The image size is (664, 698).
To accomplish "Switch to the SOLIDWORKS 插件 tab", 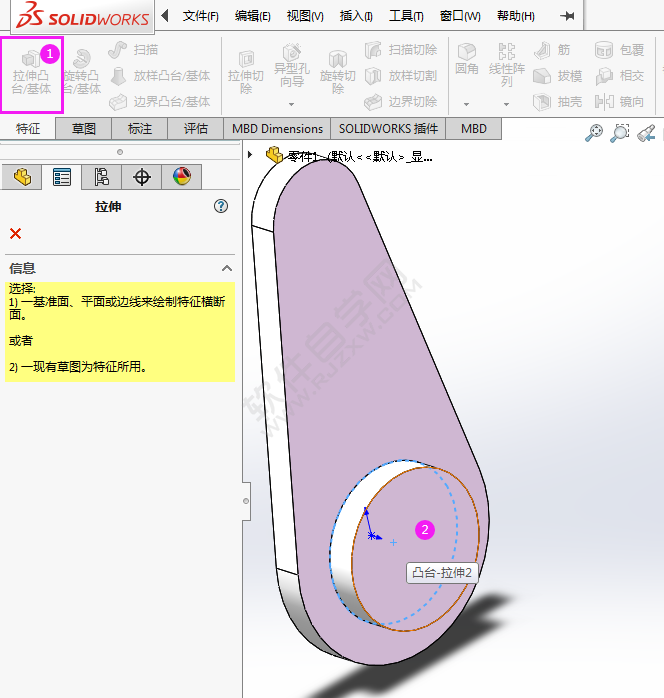I will click(x=388, y=129).
